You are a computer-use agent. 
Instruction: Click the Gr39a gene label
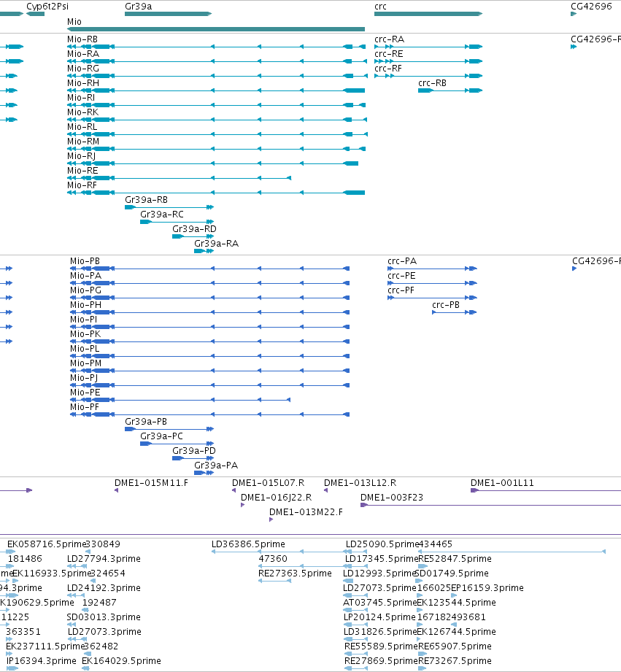point(138,7)
